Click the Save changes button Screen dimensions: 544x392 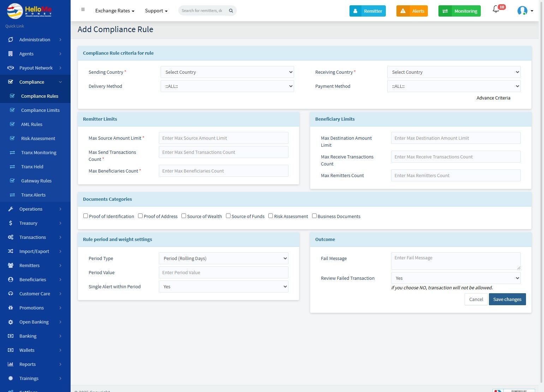507,299
